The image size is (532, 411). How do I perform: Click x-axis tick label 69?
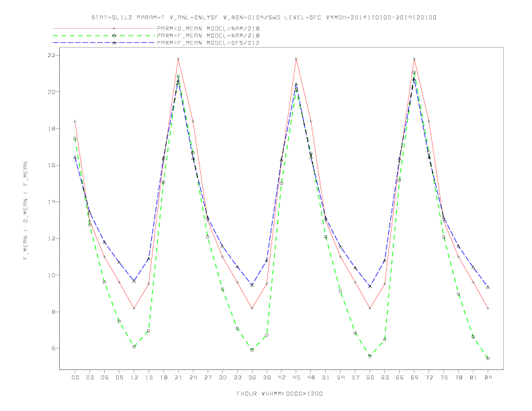pyautogui.click(x=414, y=377)
